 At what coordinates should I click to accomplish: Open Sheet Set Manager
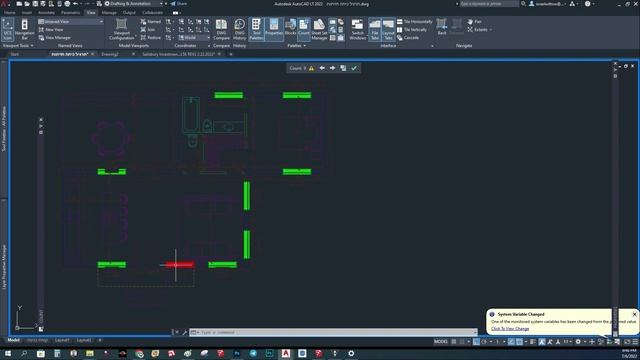click(x=319, y=29)
